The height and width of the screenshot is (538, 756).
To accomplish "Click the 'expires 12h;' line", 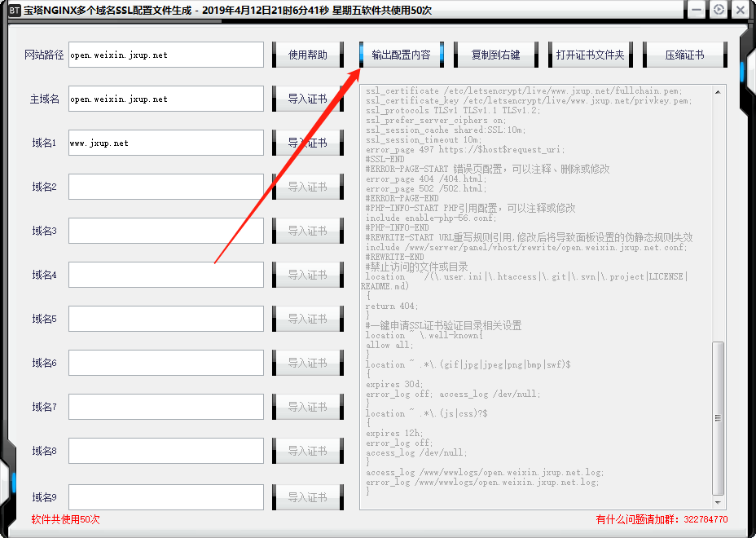I will pyautogui.click(x=394, y=434).
